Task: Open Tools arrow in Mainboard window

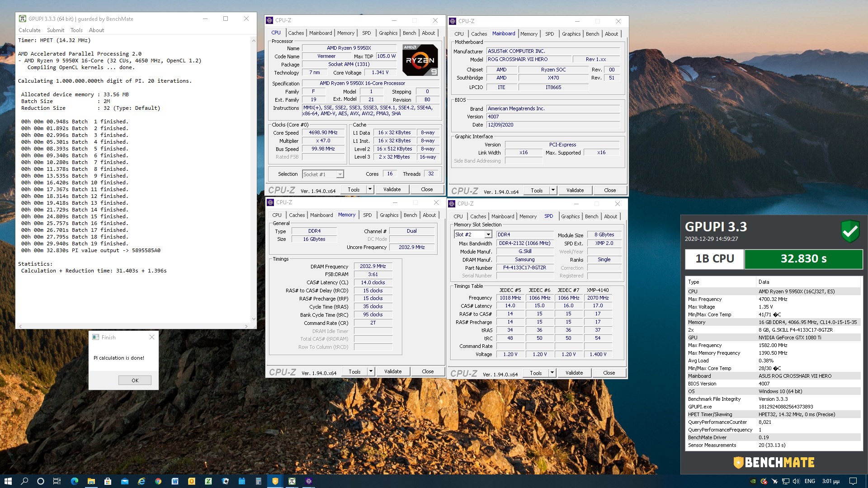Action: click(553, 190)
